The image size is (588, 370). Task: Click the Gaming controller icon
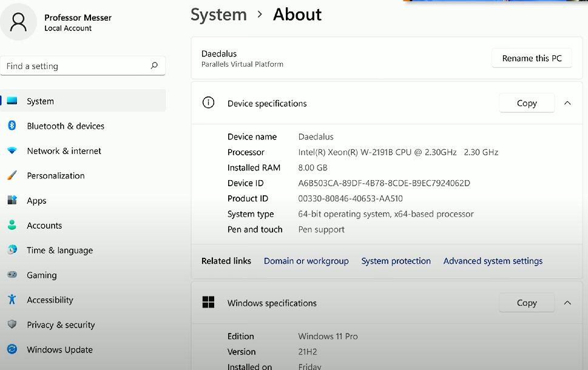[12, 275]
